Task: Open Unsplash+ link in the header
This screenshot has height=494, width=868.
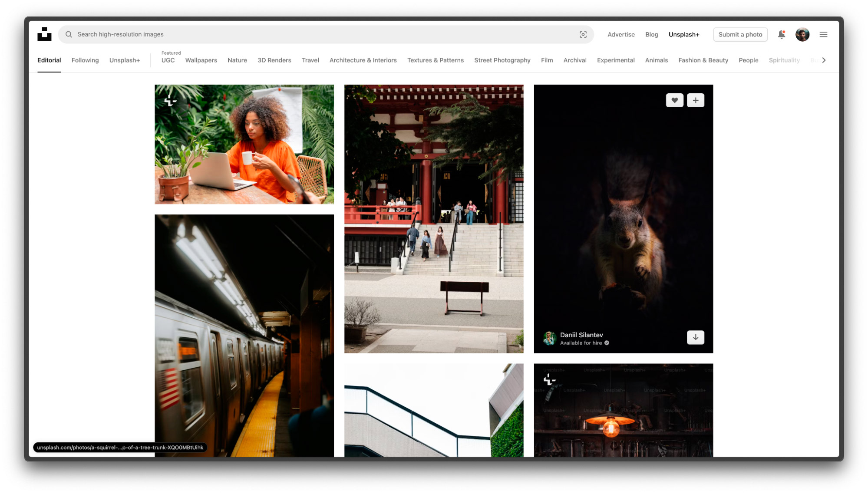Action: click(x=683, y=34)
